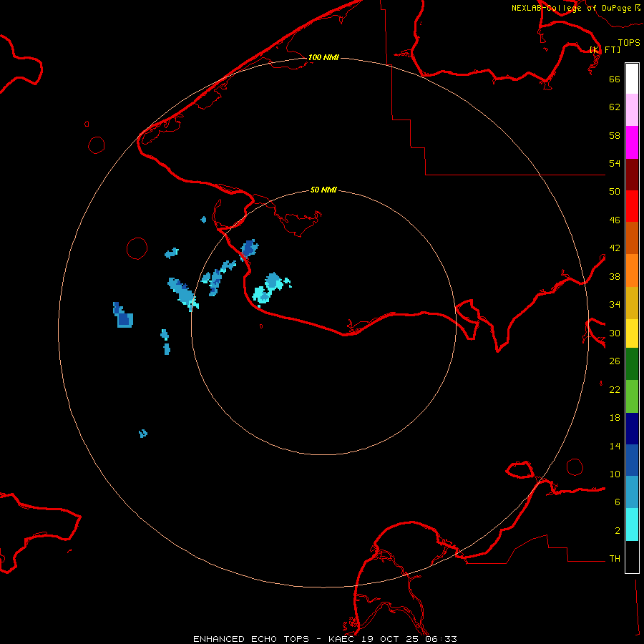The height and width of the screenshot is (644, 644).
Task: Click the light orange legend swatch
Action: pyautogui.click(x=632, y=270)
